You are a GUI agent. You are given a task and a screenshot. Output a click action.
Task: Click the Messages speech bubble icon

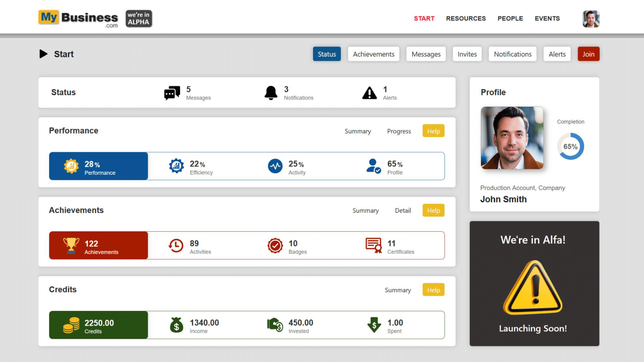click(x=172, y=93)
